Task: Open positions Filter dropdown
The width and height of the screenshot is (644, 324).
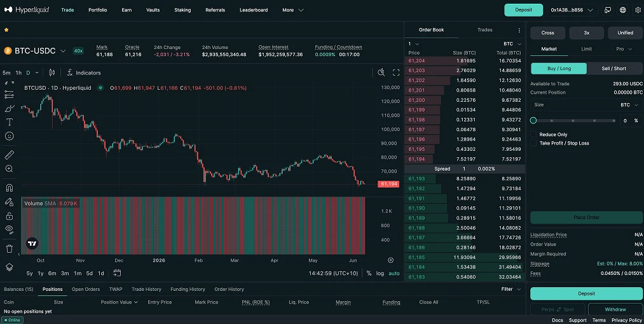Action: click(511, 289)
